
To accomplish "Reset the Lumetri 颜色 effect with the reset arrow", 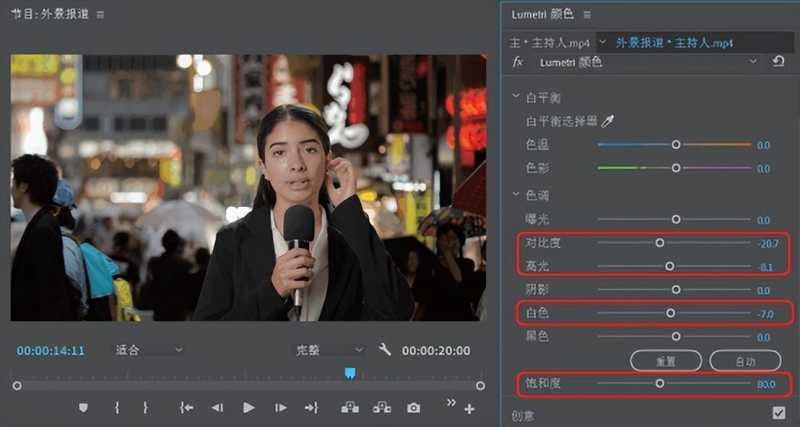I will [778, 62].
